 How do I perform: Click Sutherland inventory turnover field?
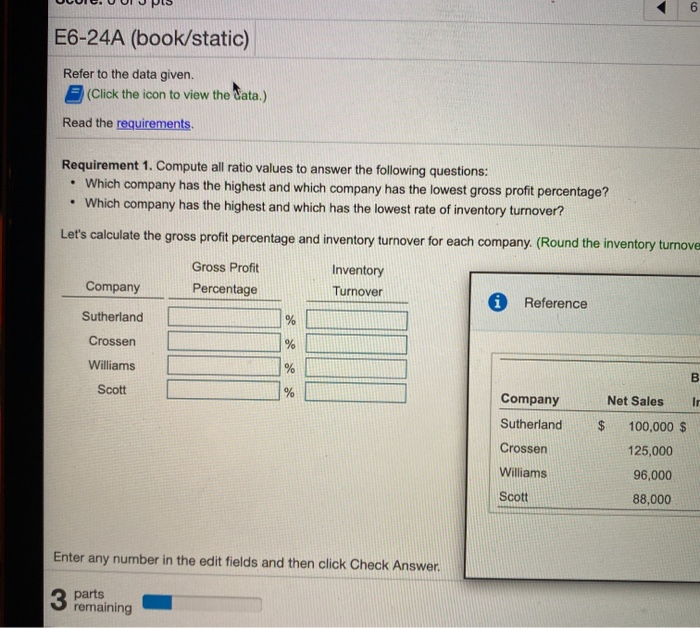click(357, 320)
